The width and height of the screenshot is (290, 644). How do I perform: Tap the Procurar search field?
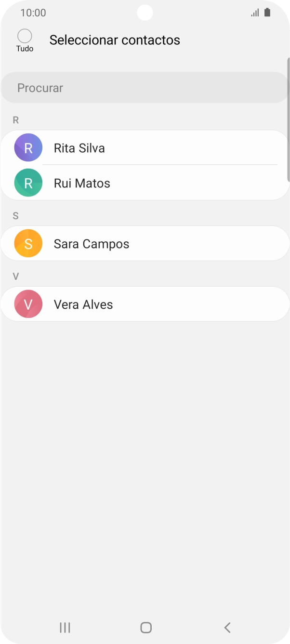pyautogui.click(x=145, y=87)
